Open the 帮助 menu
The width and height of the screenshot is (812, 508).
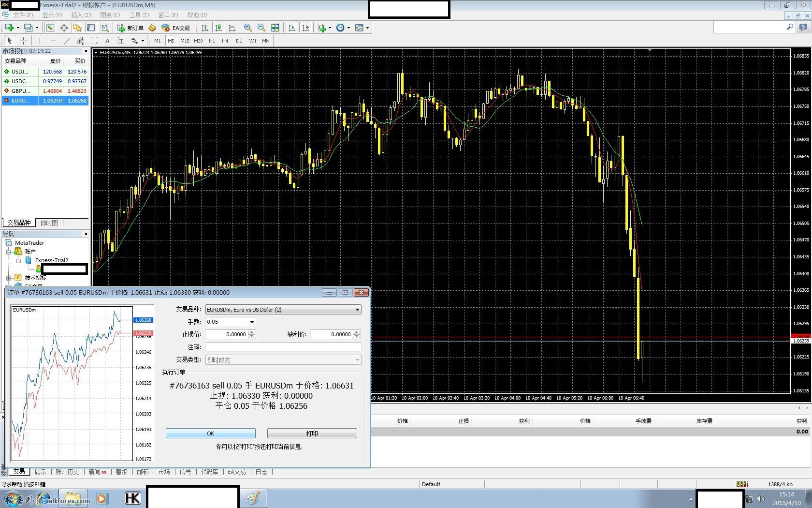pos(197,15)
